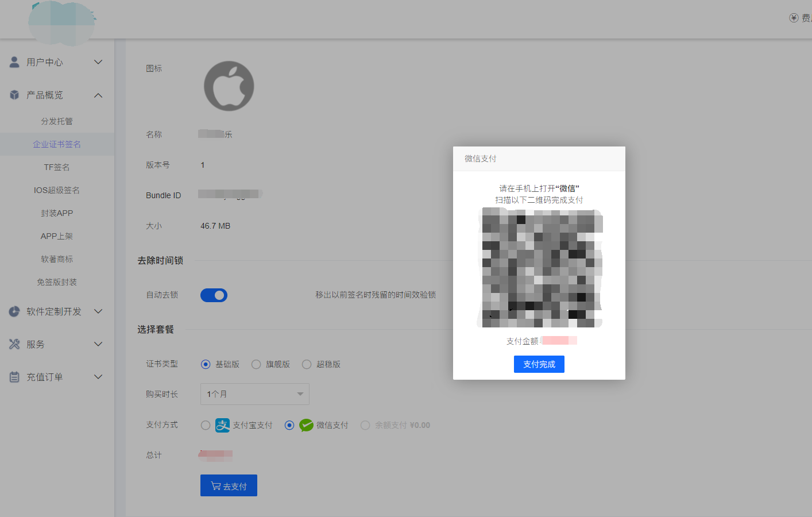Open IOS超级签名 in the sidebar
The image size is (812, 517).
[57, 190]
